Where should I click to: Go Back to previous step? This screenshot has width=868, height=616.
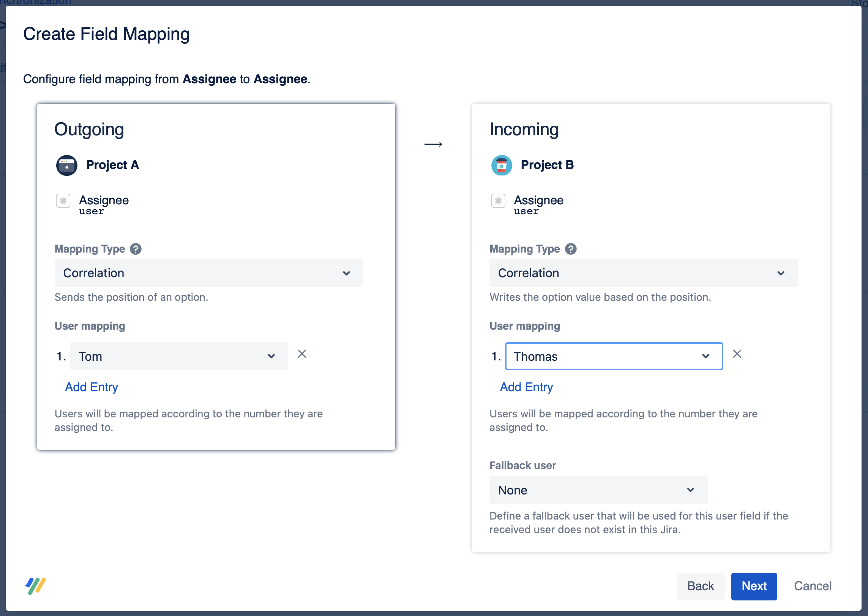click(700, 586)
